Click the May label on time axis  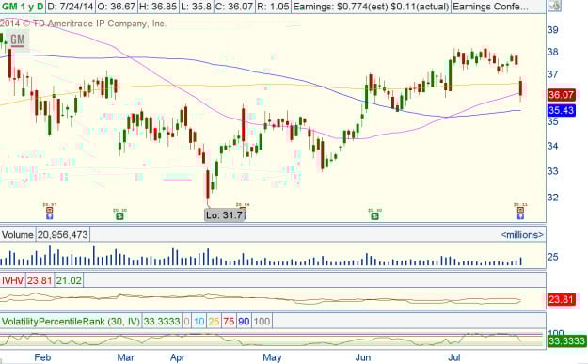click(272, 357)
